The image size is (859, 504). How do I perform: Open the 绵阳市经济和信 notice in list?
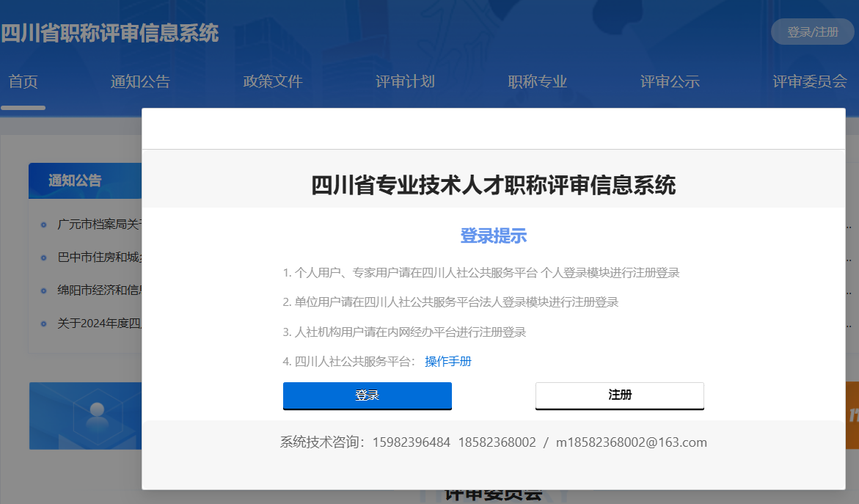(99, 291)
